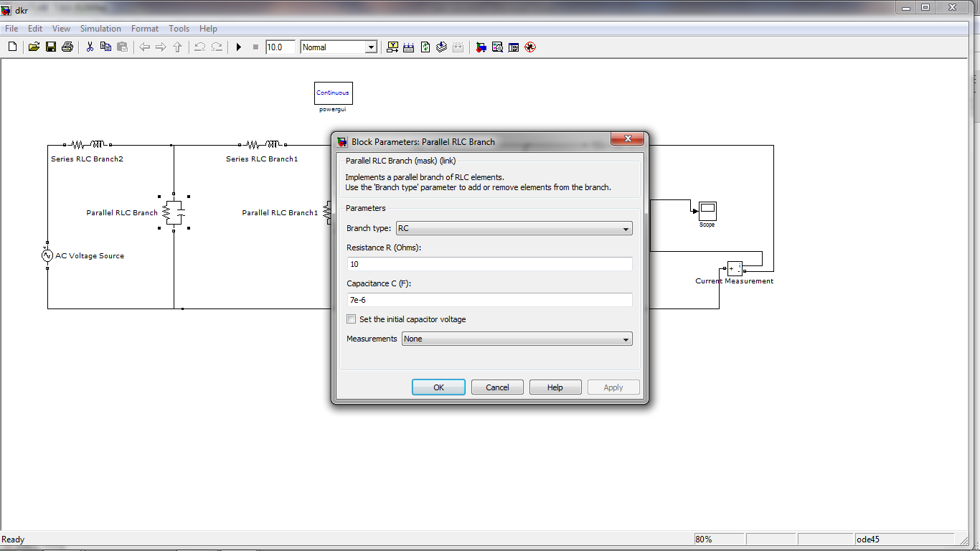The height and width of the screenshot is (551, 980).
Task: Open a new Simulink model
Action: pyautogui.click(x=11, y=47)
